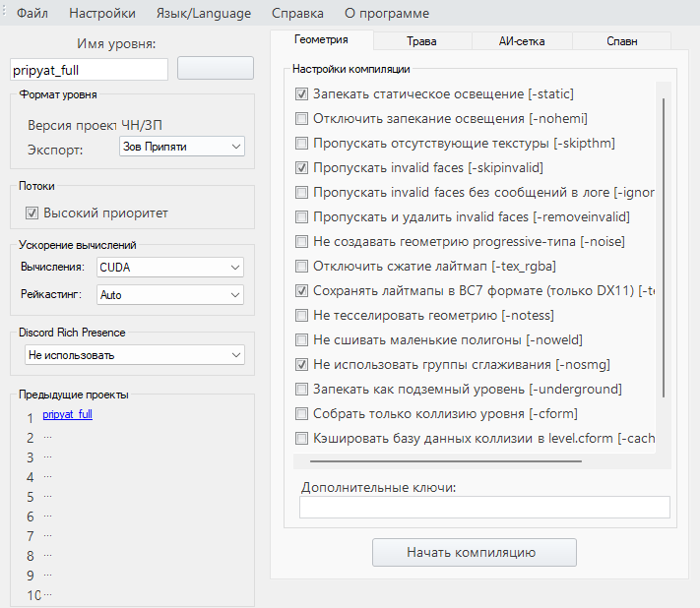
Task: Enable Пропускать invalid faces без сообщений в логе
Action: tap(302, 192)
